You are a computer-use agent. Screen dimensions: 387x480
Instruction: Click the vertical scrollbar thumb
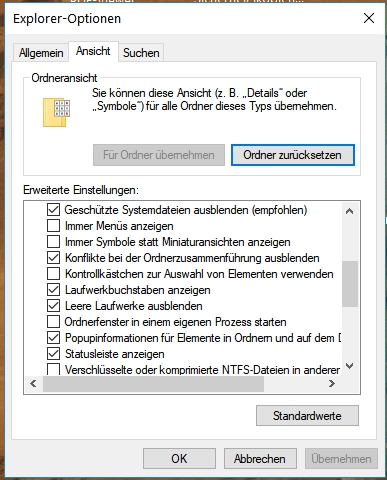pyautogui.click(x=350, y=284)
